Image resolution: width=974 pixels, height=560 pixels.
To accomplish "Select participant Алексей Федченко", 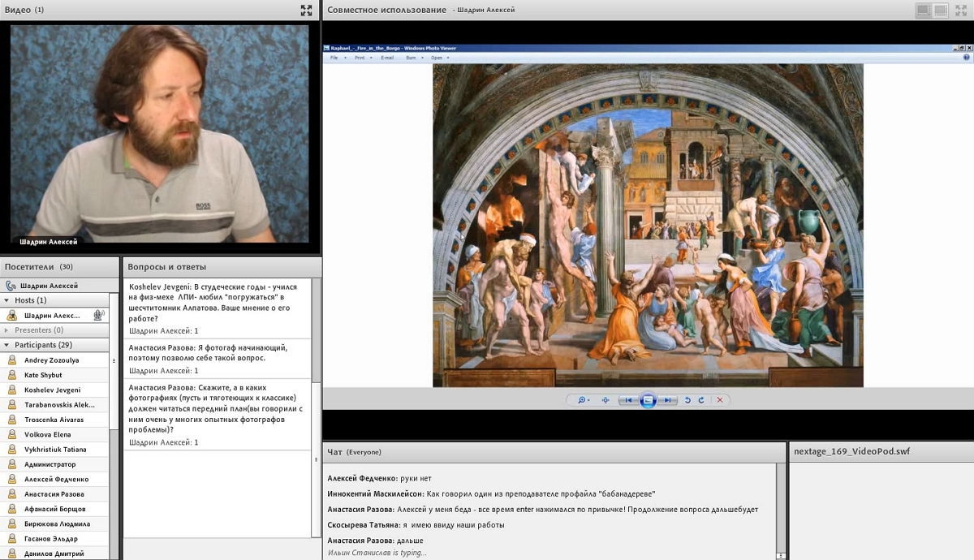I will [54, 480].
